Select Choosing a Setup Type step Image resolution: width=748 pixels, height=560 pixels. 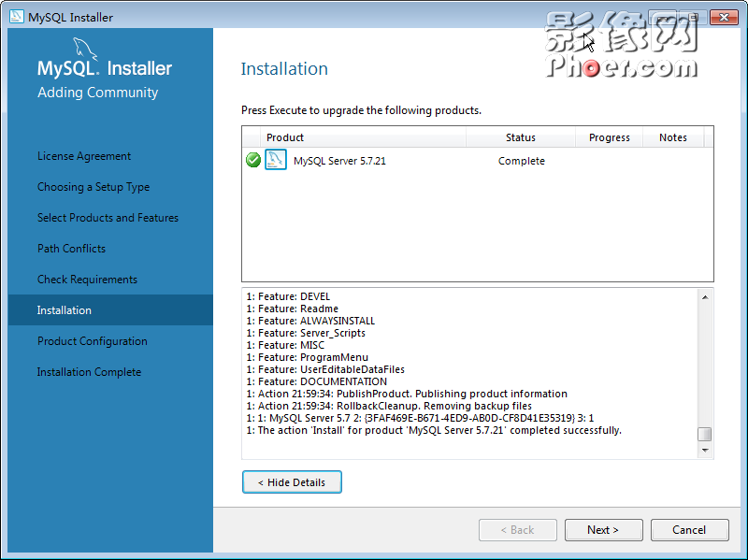(x=93, y=187)
